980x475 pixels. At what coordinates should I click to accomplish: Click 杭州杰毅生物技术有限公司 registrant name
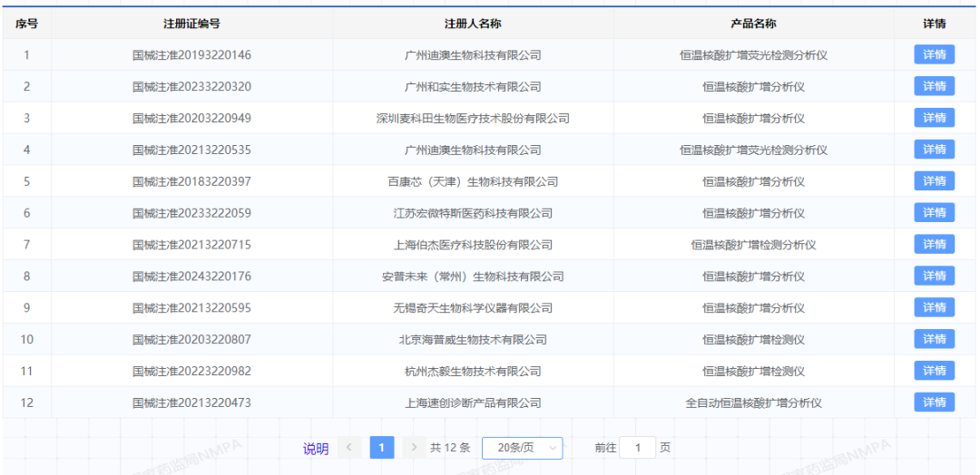pos(473,372)
